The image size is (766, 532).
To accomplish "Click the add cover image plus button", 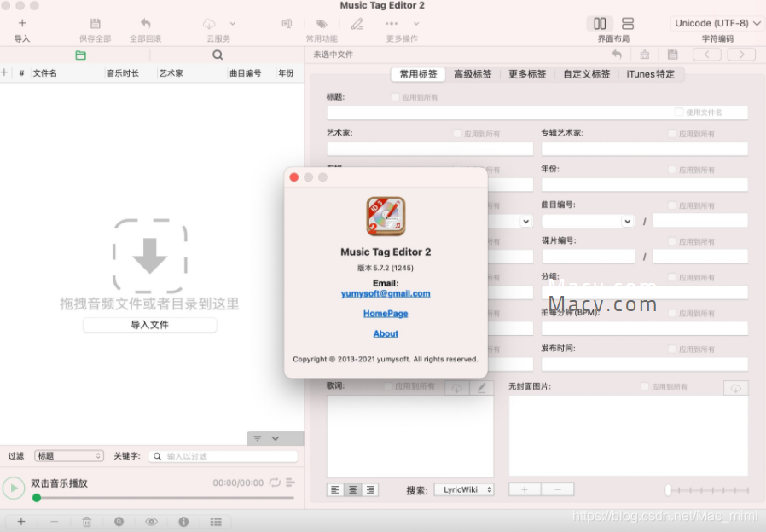I will pyautogui.click(x=525, y=489).
